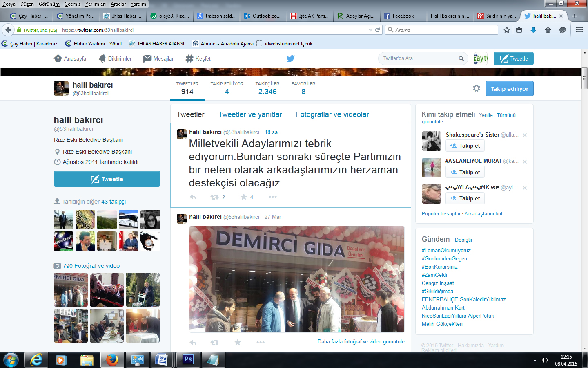Screen dimensions: 588x368
Task: Follow AYLA #4K with Takip et
Action: [465, 198]
